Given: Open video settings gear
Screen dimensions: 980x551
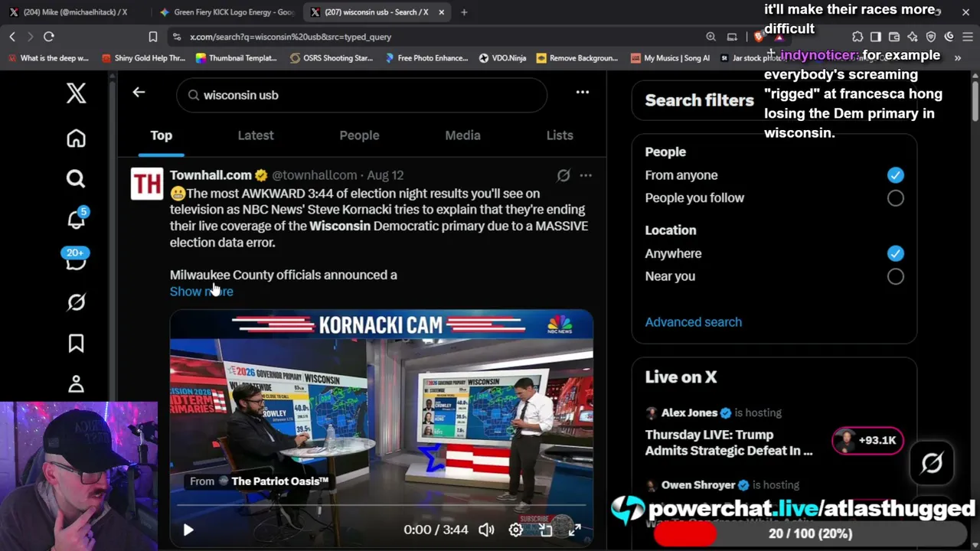Looking at the screenshot, I should 516,530.
